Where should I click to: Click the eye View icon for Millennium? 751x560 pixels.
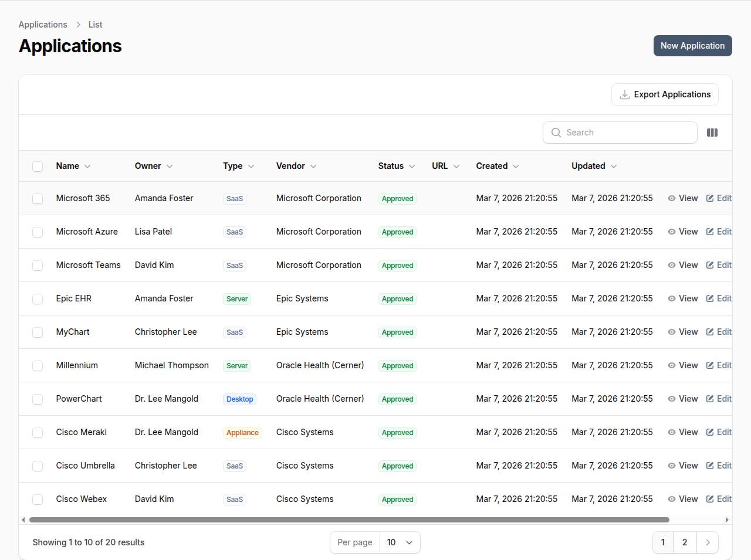pos(672,365)
